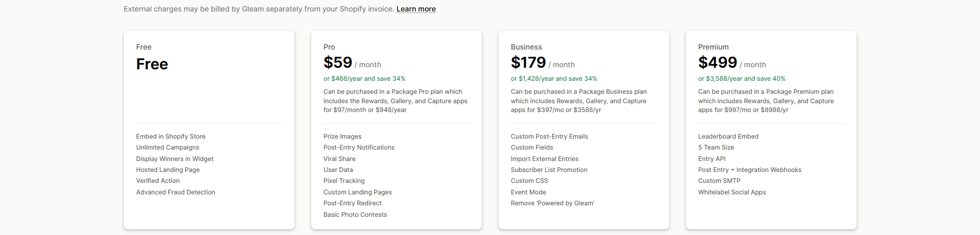The image size is (980, 235).
Task: Click the Package Pro plan description
Action: pyautogui.click(x=395, y=101)
